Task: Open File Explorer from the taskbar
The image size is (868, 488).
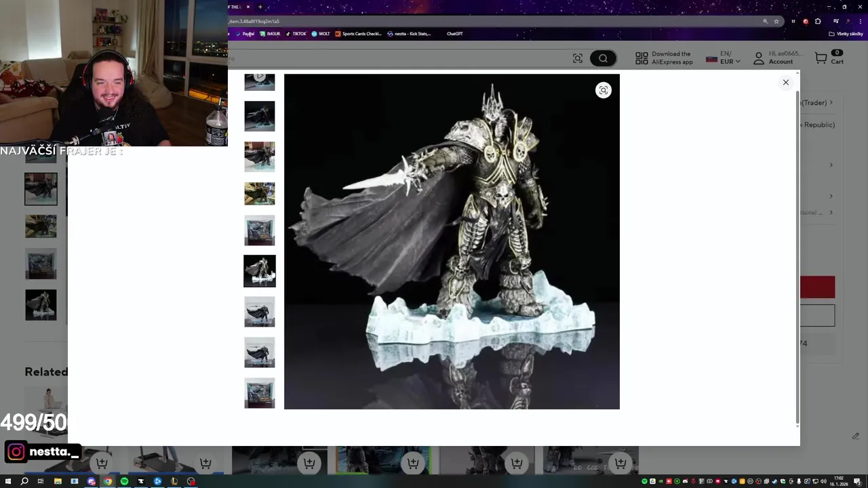Action: click(x=58, y=481)
